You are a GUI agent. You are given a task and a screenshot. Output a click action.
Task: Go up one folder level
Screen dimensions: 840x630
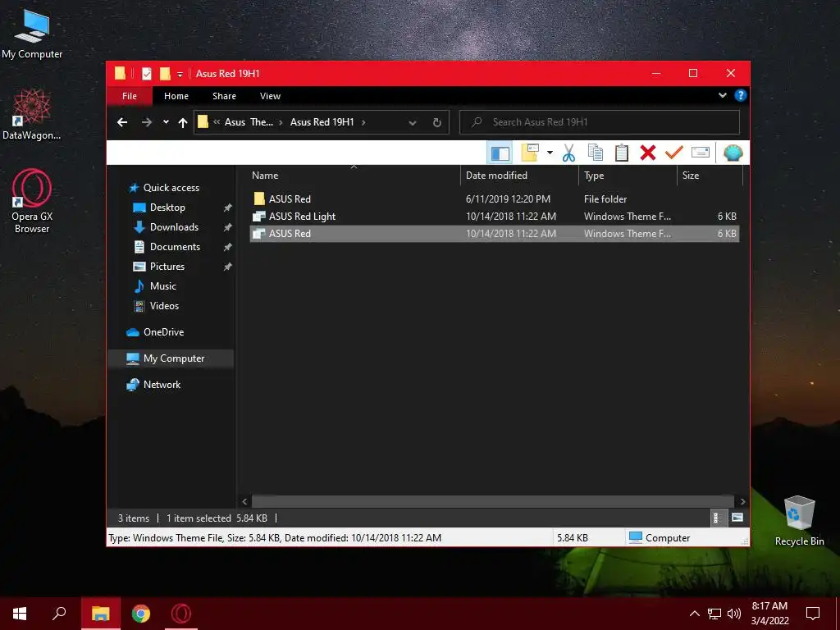183,122
